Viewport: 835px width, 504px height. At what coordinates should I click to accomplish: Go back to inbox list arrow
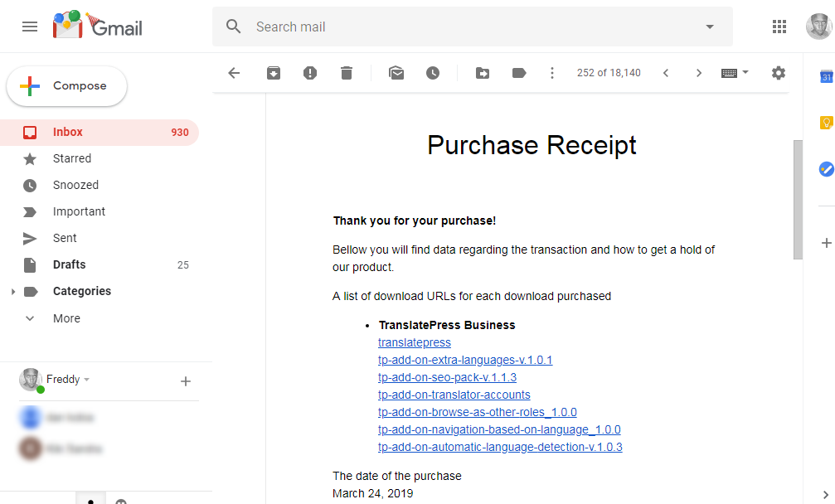[x=234, y=73]
